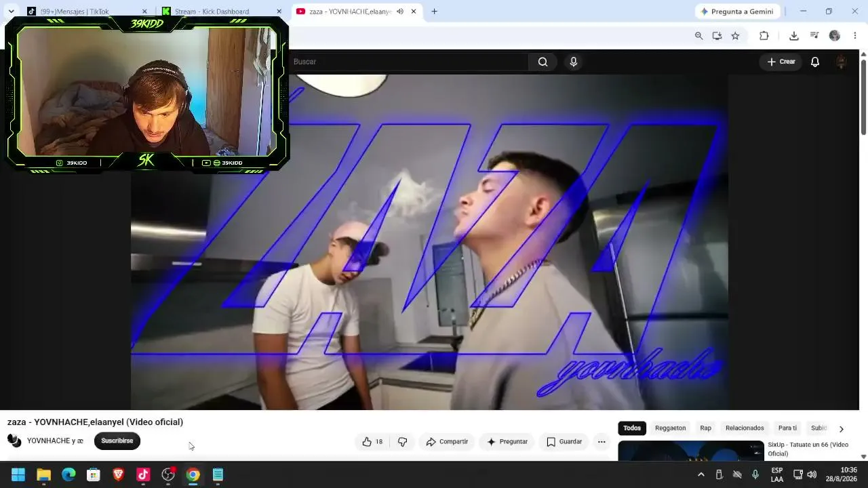This screenshot has width=868, height=488.
Task: Open YouTube notifications bell
Action: [x=815, y=62]
